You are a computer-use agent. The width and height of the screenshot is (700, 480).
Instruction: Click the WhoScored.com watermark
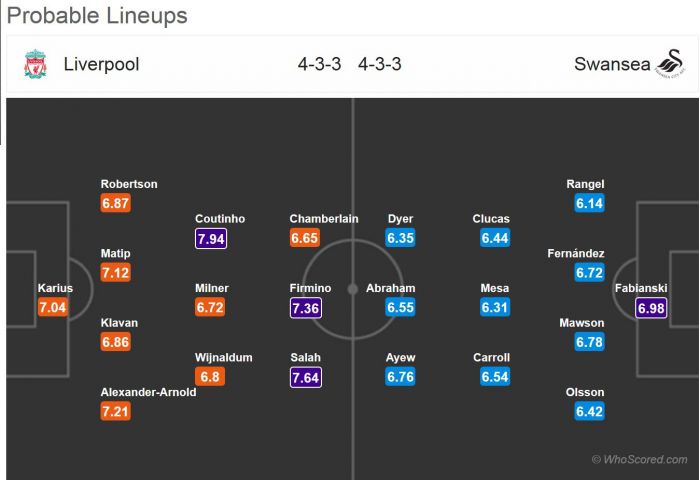click(x=640, y=459)
